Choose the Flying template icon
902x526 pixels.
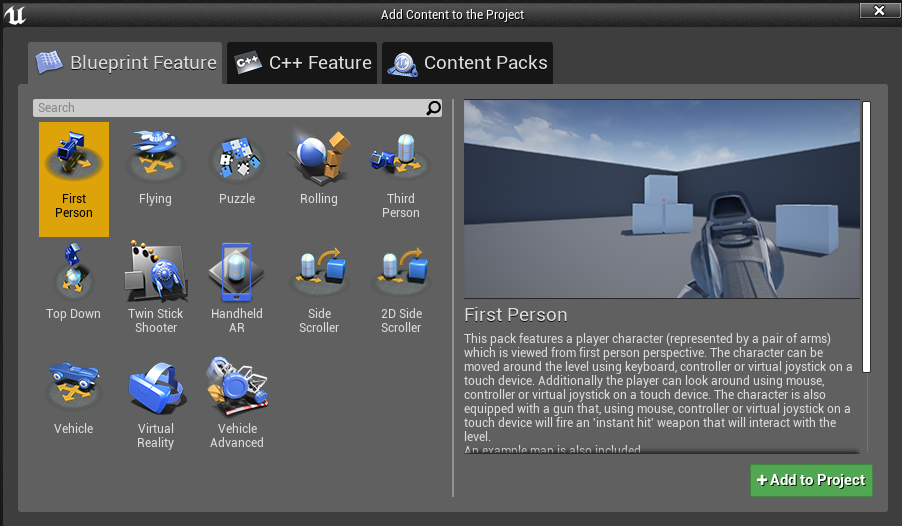click(x=155, y=154)
